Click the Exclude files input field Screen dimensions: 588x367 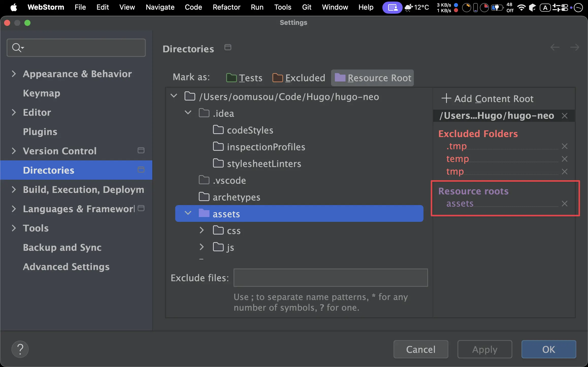coord(331,278)
